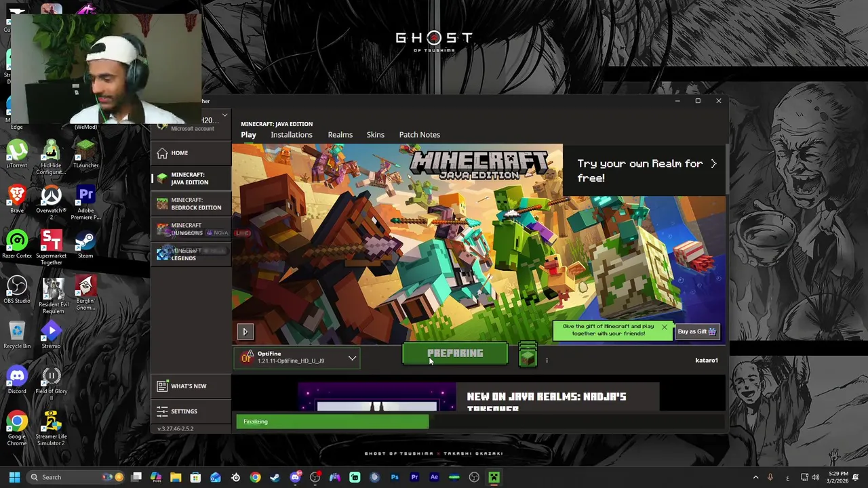Image resolution: width=868 pixels, height=488 pixels.
Task: Switch to the Skins tab
Action: pos(376,135)
